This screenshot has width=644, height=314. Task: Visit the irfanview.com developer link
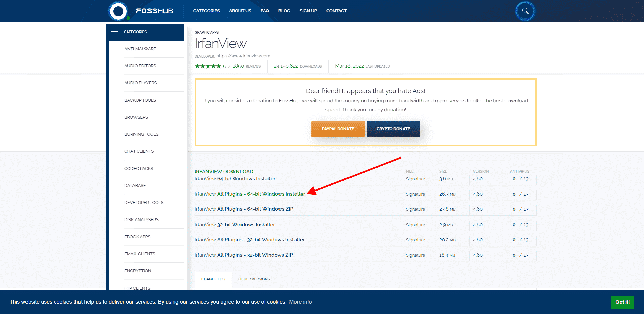coord(243,56)
